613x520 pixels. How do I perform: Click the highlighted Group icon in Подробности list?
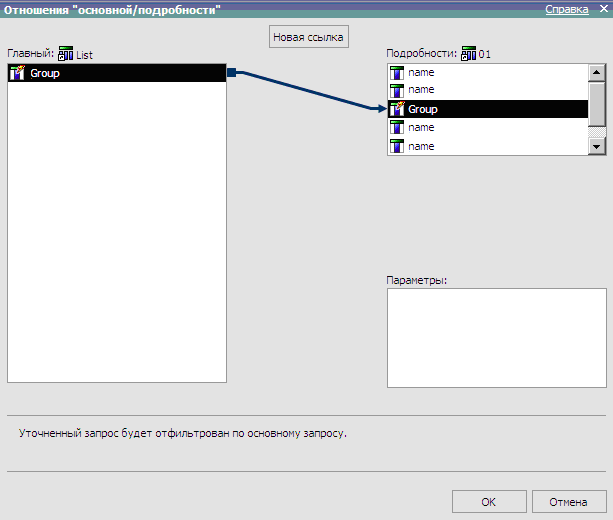pyautogui.click(x=396, y=109)
